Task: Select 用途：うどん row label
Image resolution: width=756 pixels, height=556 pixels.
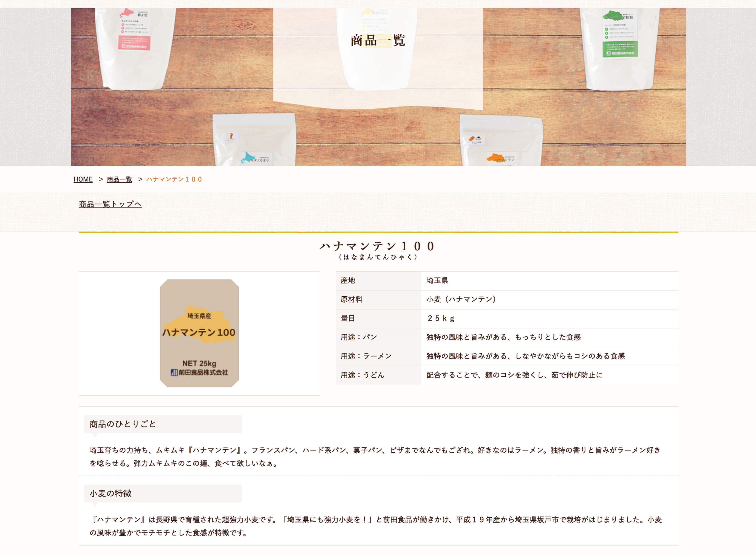Action: (378, 375)
